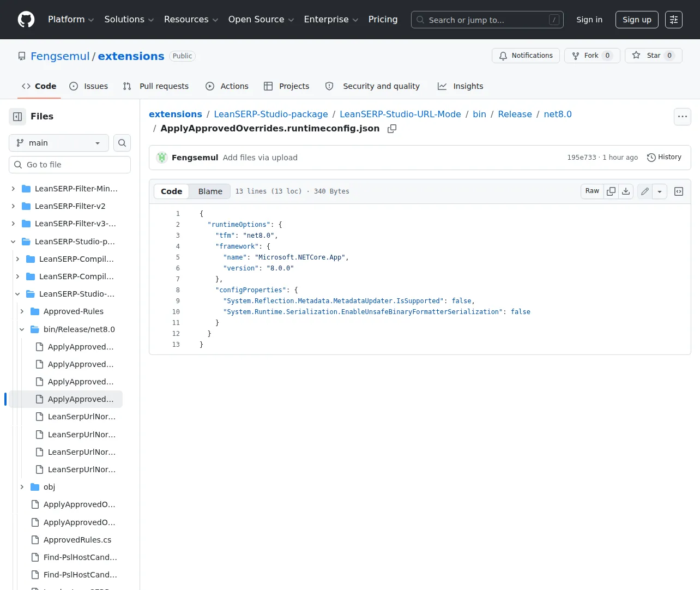Viewport: 700px width, 590px height.
Task: Navigate to LeanSERP-Studio-package breadcrumb
Action: 271,114
